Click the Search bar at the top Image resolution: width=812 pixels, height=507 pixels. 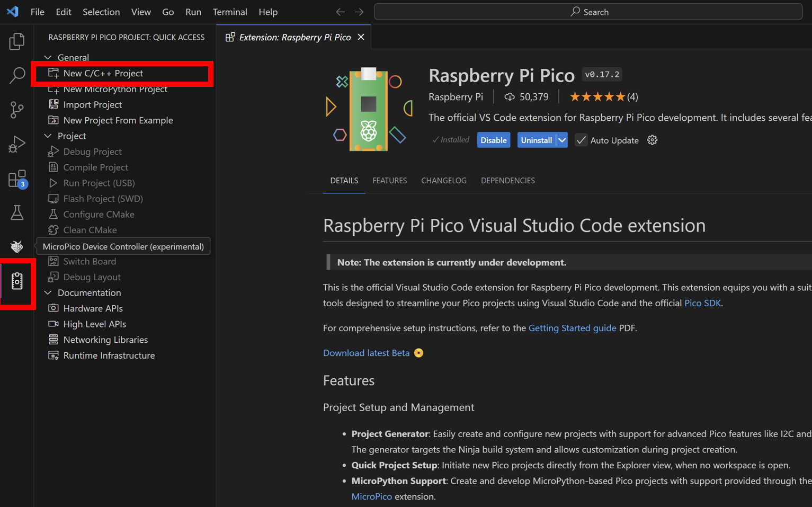pos(589,12)
